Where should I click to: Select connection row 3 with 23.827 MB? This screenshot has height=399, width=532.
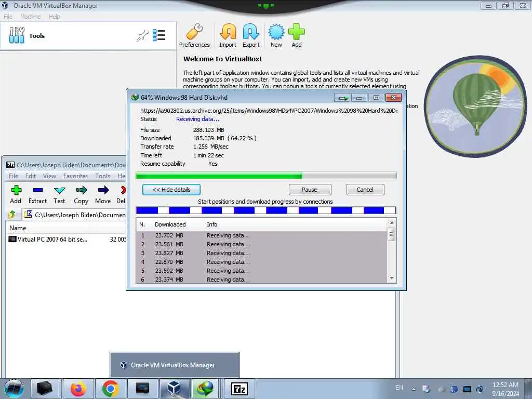(261, 253)
